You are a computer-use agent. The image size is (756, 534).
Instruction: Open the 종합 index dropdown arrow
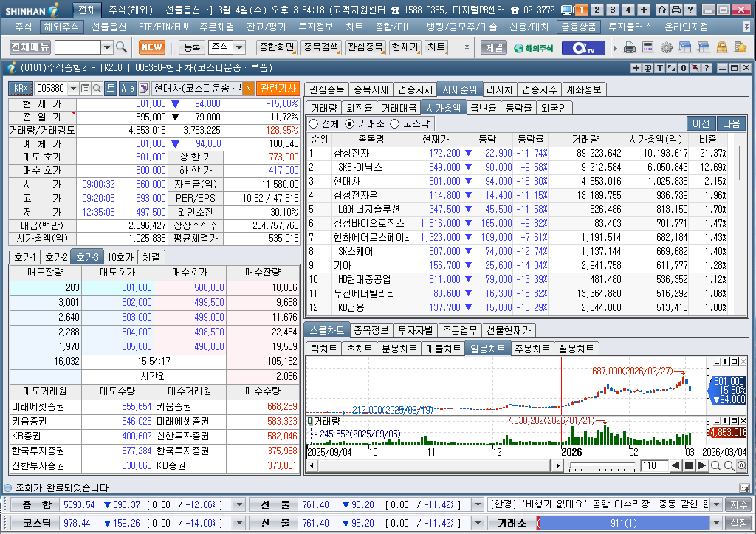point(239,504)
